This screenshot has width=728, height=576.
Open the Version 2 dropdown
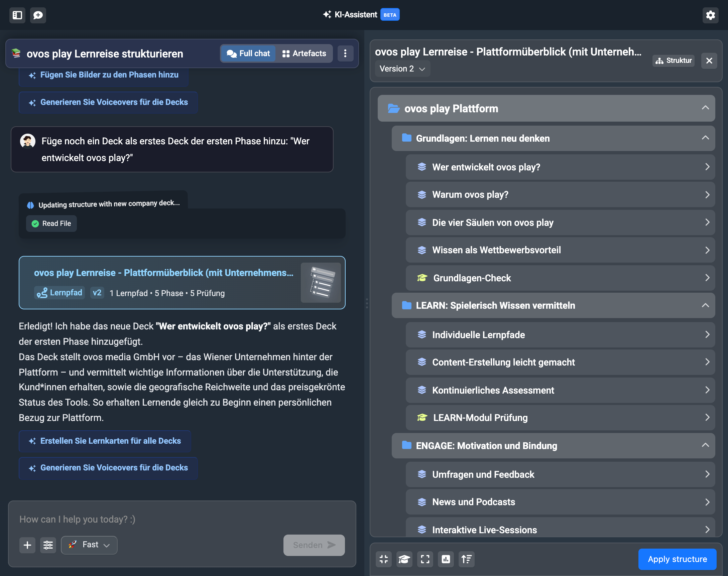tap(402, 69)
